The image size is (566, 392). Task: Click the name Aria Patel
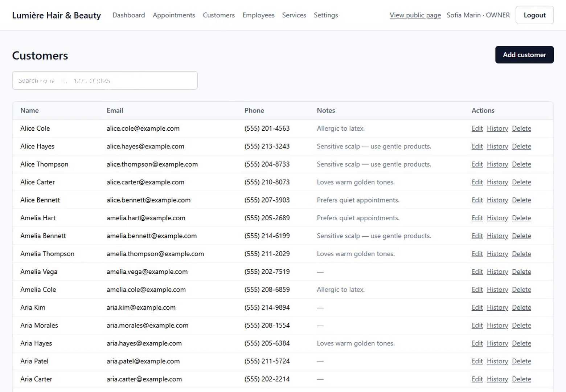[x=34, y=361]
